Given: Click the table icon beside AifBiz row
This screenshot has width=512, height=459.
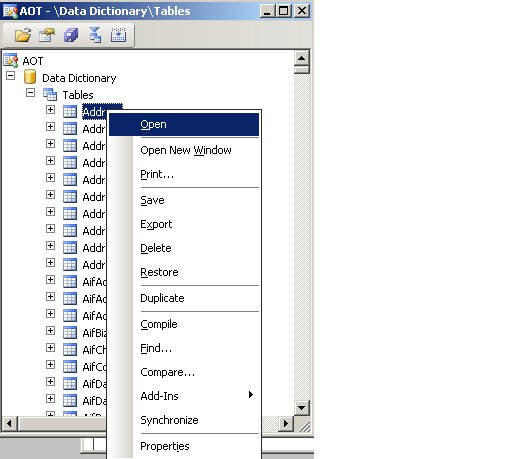Looking at the screenshot, I should coord(70,332).
